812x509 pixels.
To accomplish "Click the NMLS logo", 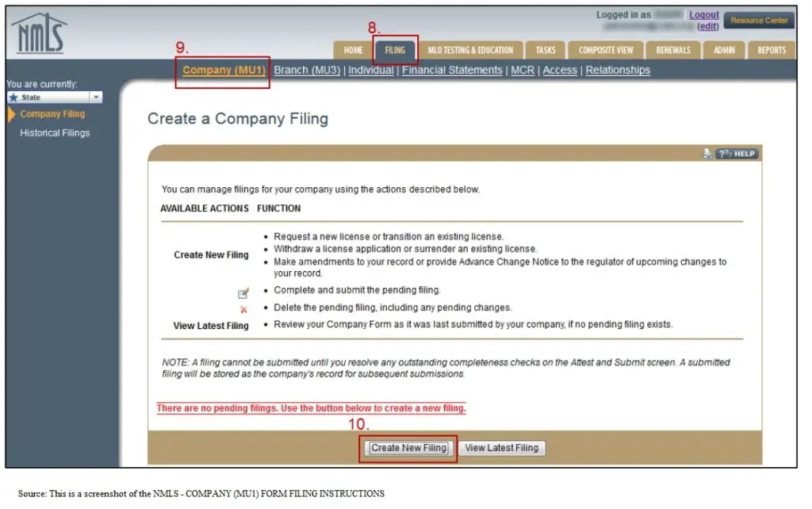I will click(x=40, y=34).
